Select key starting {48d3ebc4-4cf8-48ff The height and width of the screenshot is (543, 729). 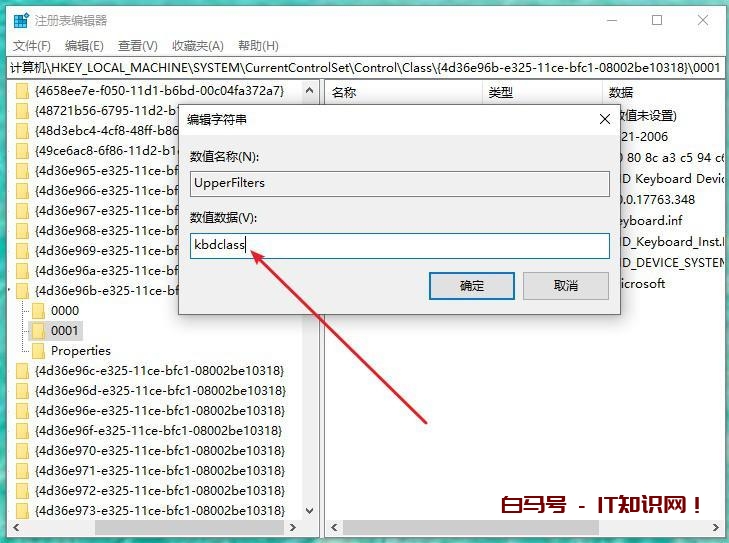tap(106, 131)
